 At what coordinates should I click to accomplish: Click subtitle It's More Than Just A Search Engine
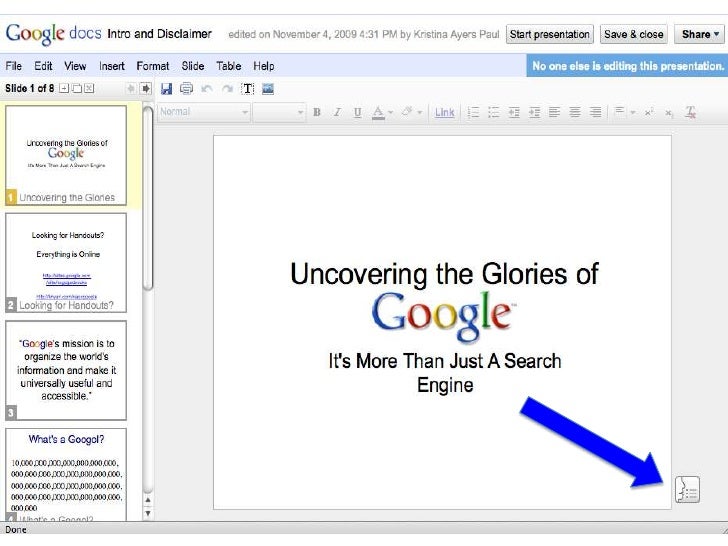(x=445, y=373)
